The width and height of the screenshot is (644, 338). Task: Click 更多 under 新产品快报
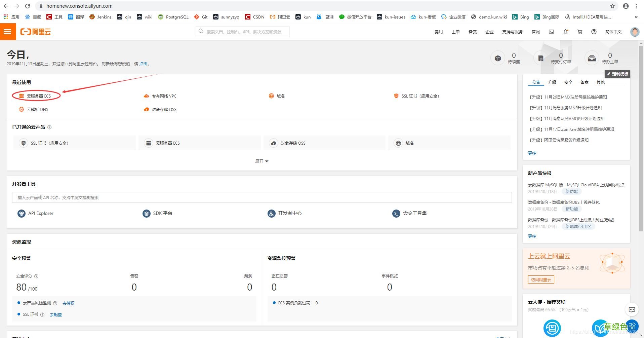click(532, 236)
